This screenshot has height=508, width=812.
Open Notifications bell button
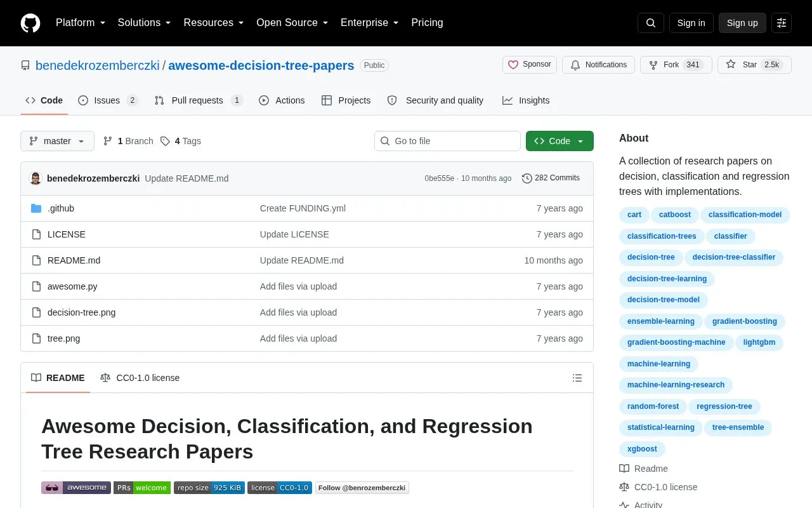click(x=598, y=65)
